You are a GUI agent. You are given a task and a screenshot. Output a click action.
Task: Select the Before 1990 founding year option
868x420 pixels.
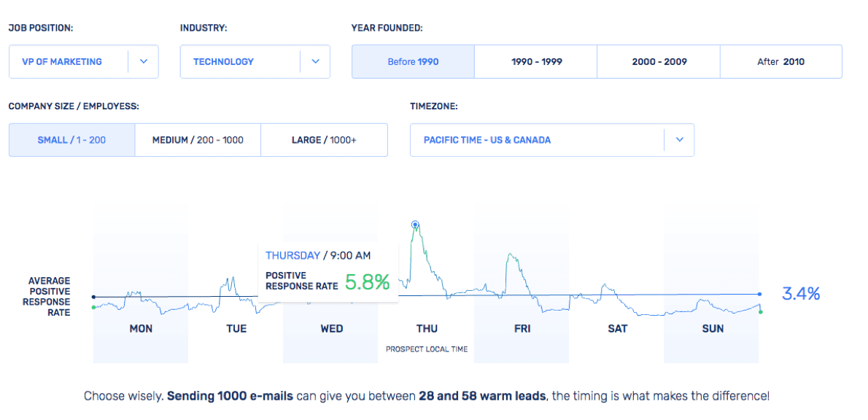(x=413, y=62)
